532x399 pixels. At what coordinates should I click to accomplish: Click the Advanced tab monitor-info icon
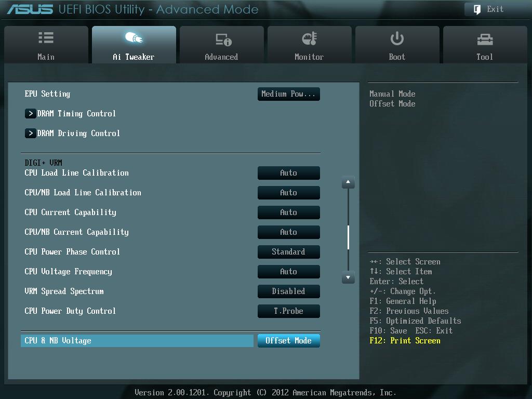click(223, 39)
